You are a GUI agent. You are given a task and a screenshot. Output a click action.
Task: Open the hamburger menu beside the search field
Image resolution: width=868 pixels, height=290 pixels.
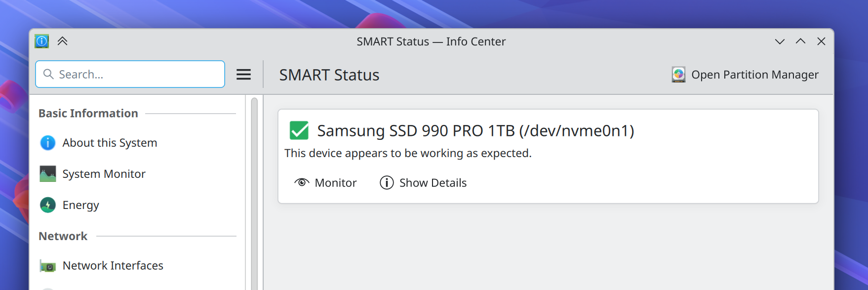point(243,74)
